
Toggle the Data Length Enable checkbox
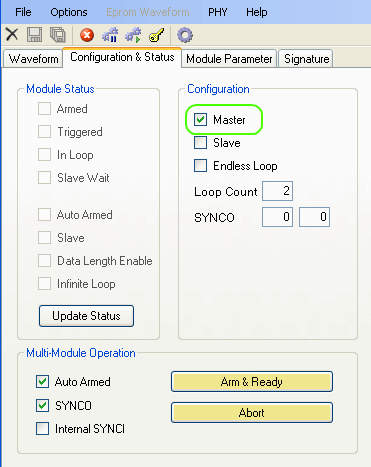tap(44, 261)
